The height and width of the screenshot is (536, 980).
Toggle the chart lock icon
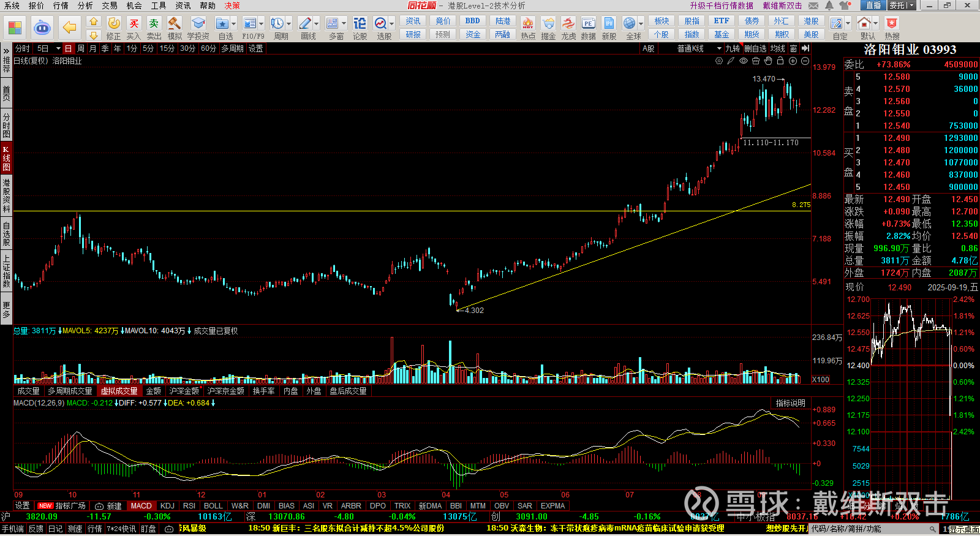click(780, 61)
